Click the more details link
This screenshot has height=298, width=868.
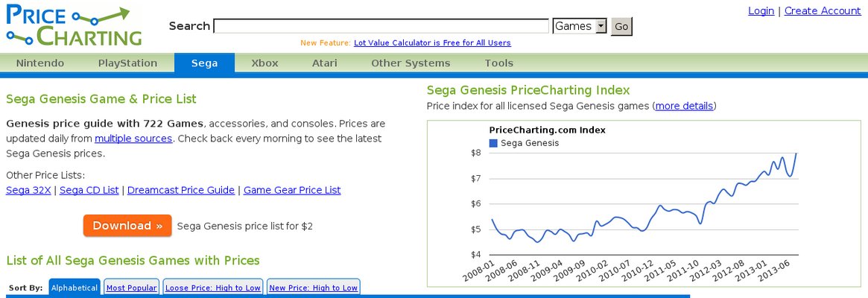(x=684, y=106)
